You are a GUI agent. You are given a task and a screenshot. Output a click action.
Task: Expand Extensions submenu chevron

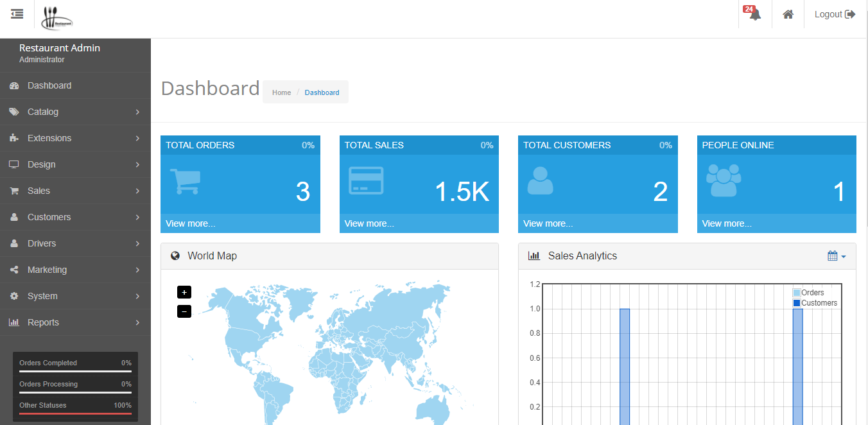point(137,138)
